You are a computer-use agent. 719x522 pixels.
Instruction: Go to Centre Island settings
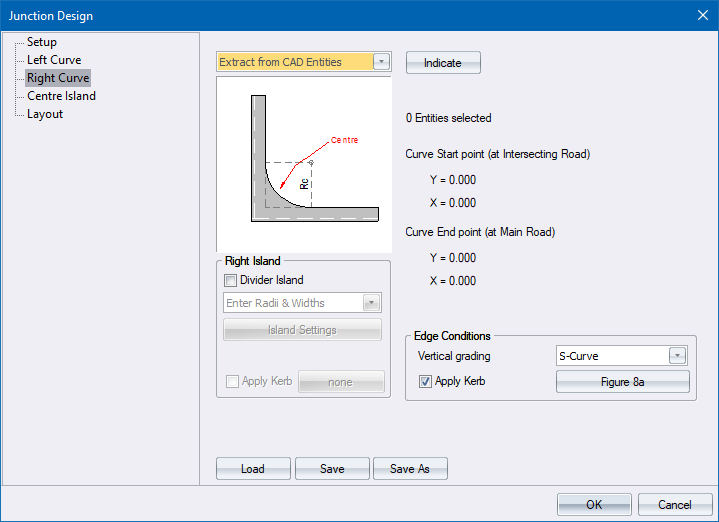click(61, 96)
